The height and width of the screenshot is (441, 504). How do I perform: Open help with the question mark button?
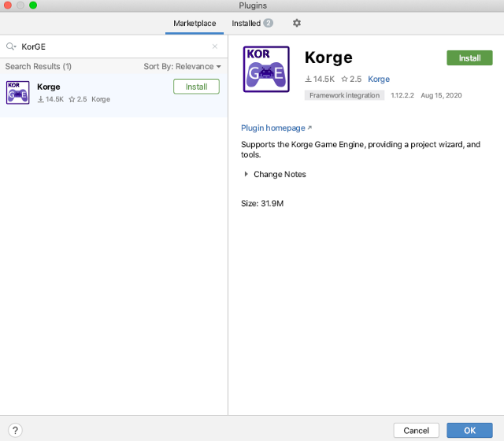point(15,430)
